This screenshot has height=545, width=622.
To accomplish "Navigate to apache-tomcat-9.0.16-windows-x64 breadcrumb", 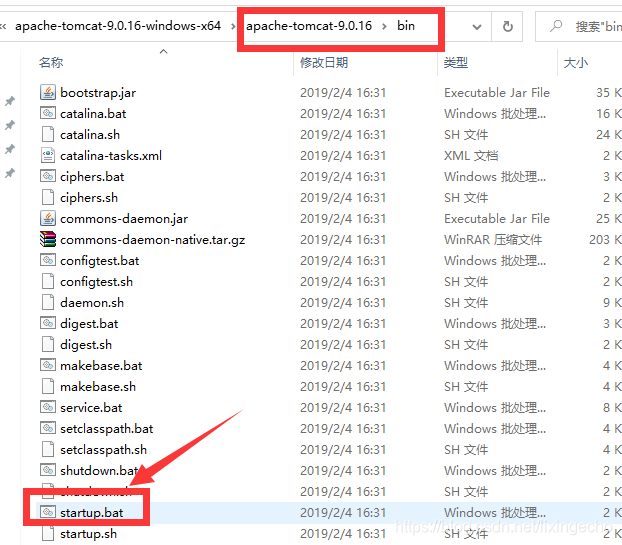I will tap(118, 26).
